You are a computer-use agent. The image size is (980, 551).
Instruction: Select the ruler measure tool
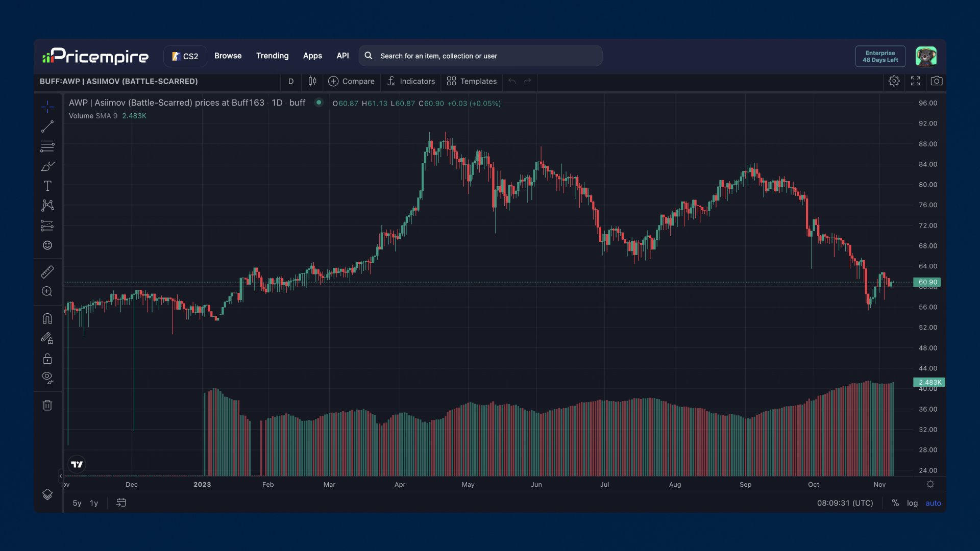point(47,272)
